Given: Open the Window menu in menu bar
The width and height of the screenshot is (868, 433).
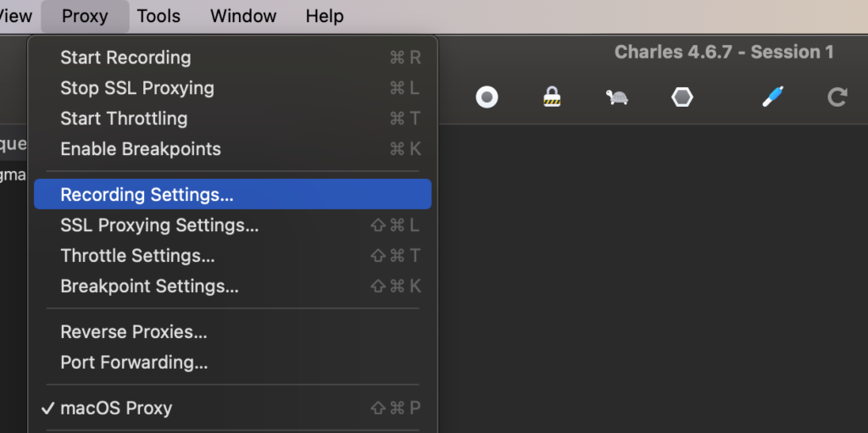Looking at the screenshot, I should tap(243, 16).
